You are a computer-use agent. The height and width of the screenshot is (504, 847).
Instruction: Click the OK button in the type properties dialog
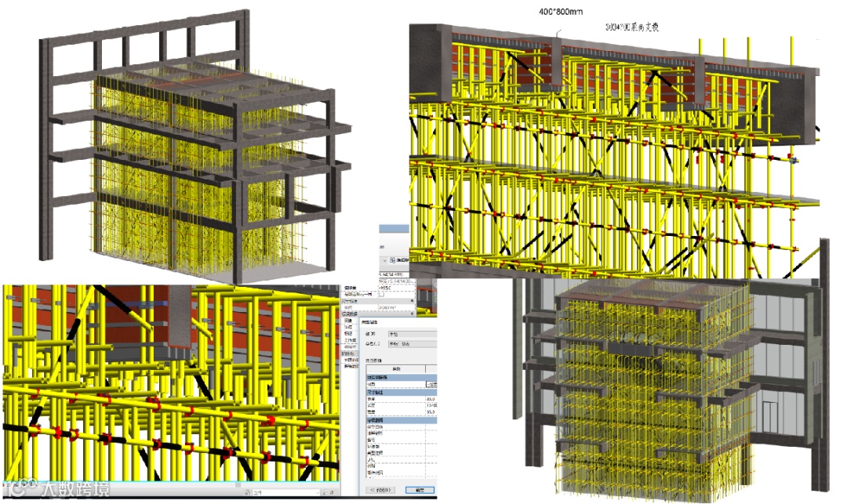[420, 490]
